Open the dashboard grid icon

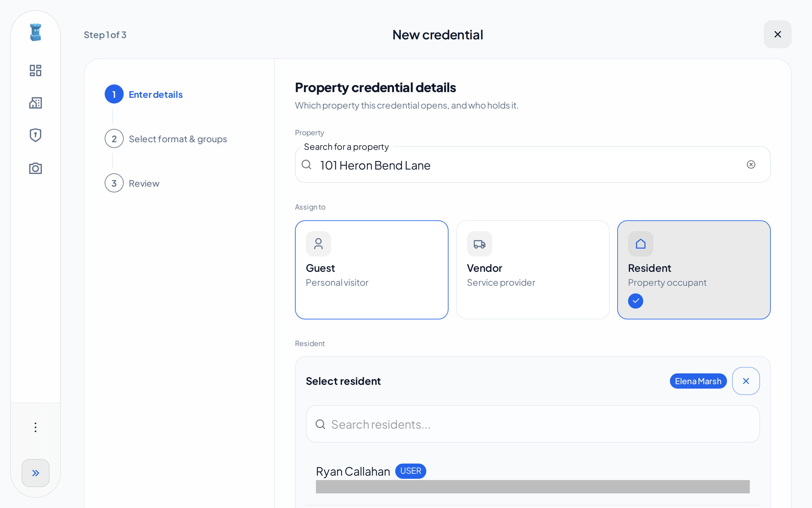pos(36,70)
